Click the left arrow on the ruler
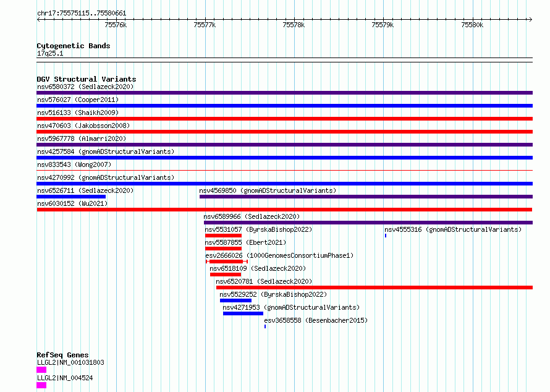 click(x=38, y=20)
